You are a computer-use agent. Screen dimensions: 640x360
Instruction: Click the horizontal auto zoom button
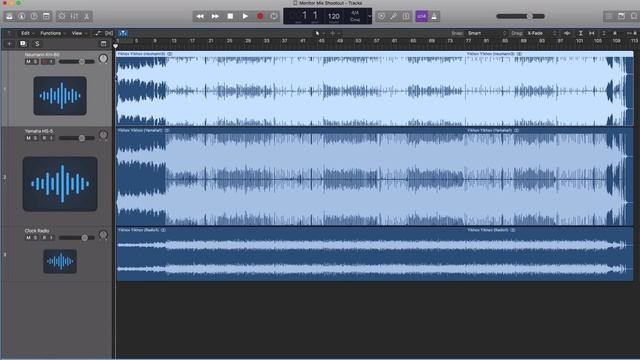591,33
